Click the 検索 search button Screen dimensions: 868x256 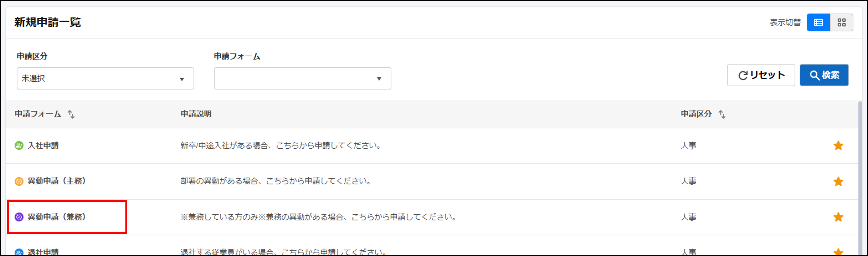point(824,75)
